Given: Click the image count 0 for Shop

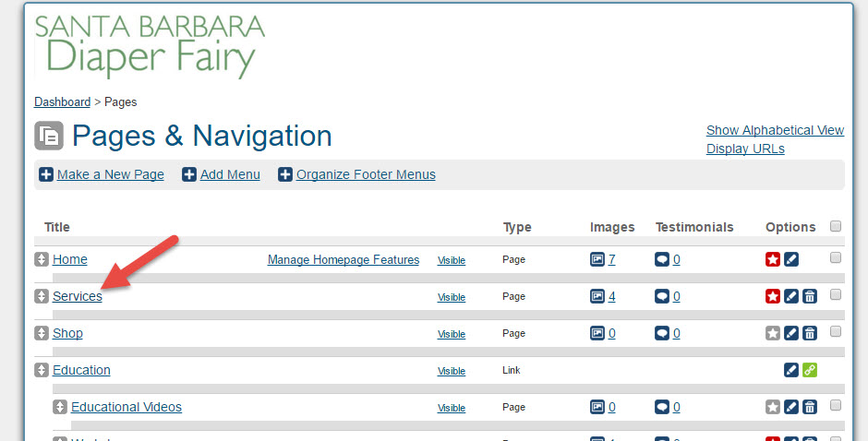Looking at the screenshot, I should point(611,333).
